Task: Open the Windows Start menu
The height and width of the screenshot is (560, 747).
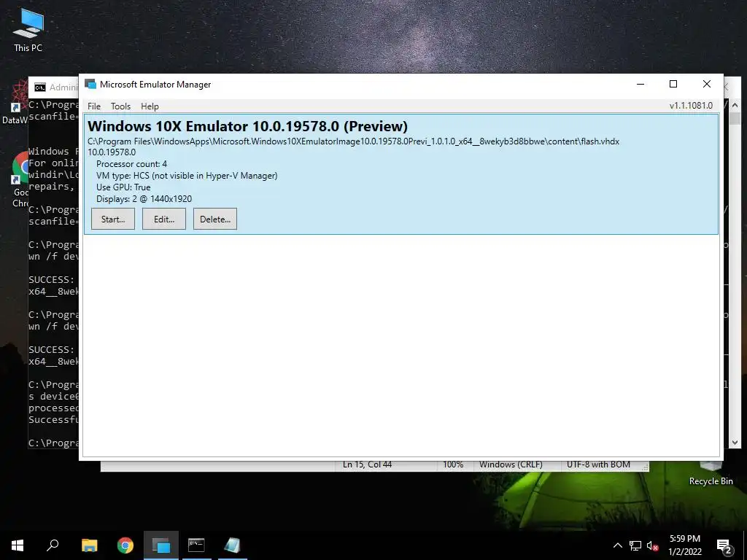Action: [18, 545]
